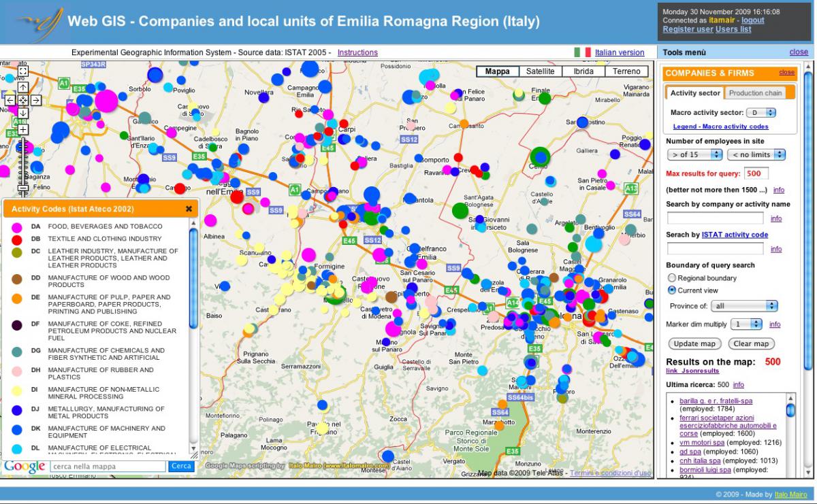
Task: Click the brown marker near Spilamberto
Action: point(391,297)
